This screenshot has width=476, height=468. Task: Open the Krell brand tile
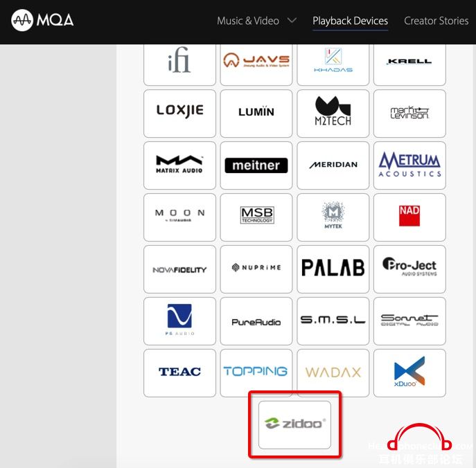click(x=409, y=64)
